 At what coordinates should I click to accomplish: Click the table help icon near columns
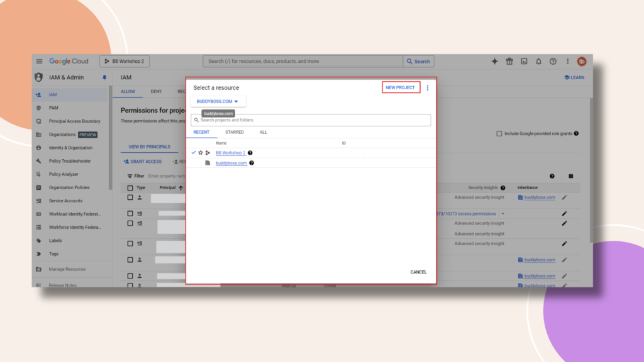[552, 176]
